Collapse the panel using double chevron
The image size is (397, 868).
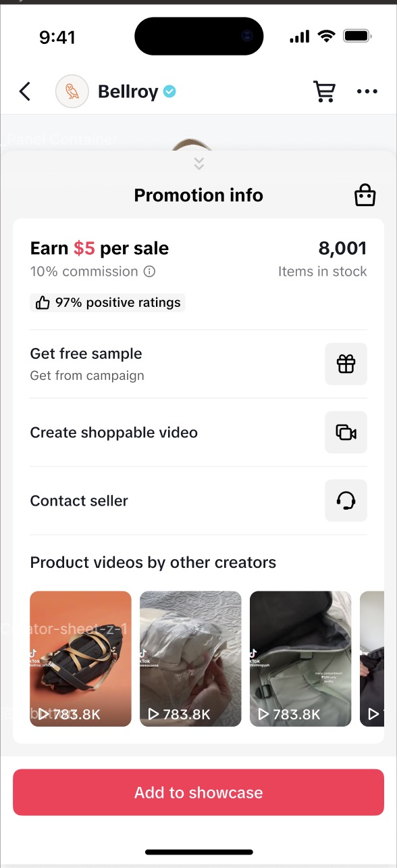[198, 164]
